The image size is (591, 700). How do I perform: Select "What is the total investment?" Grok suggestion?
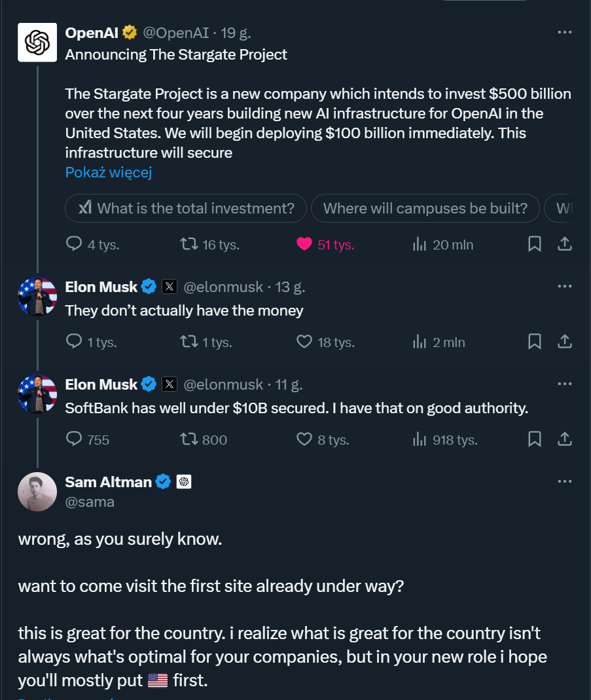(186, 208)
